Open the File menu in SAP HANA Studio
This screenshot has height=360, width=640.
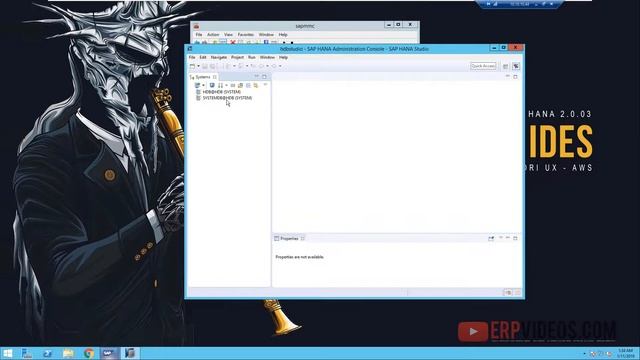pyautogui.click(x=192, y=58)
